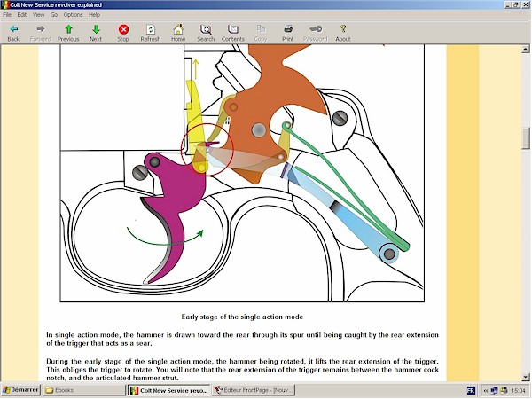Click the paragraph starting 'During the early stage'
The height and width of the screenshot is (399, 532).
click(242, 369)
